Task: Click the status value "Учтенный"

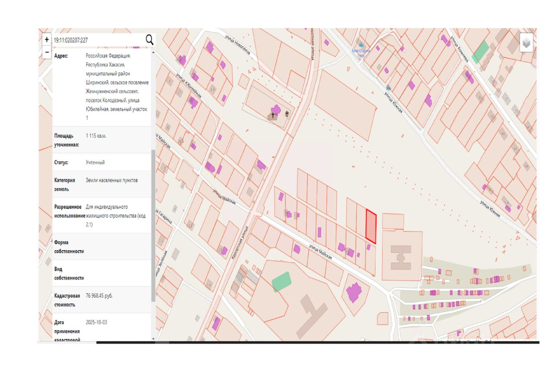Action: pyautogui.click(x=95, y=162)
